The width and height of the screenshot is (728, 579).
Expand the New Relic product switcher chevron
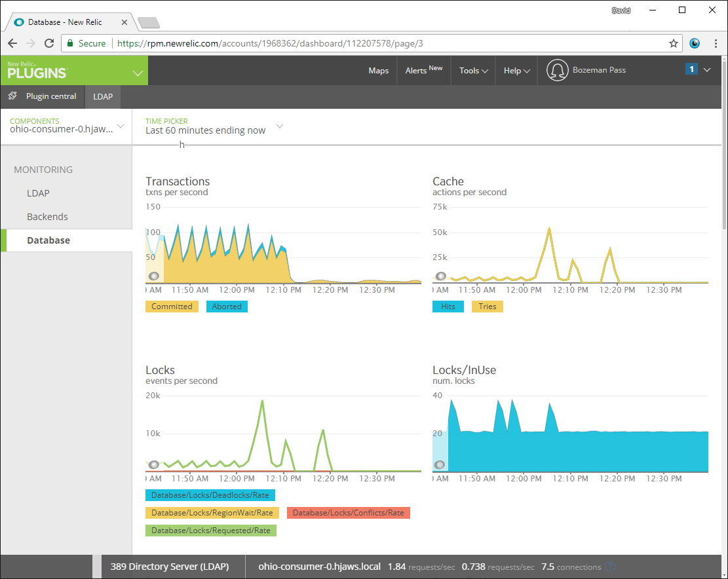[x=138, y=73]
